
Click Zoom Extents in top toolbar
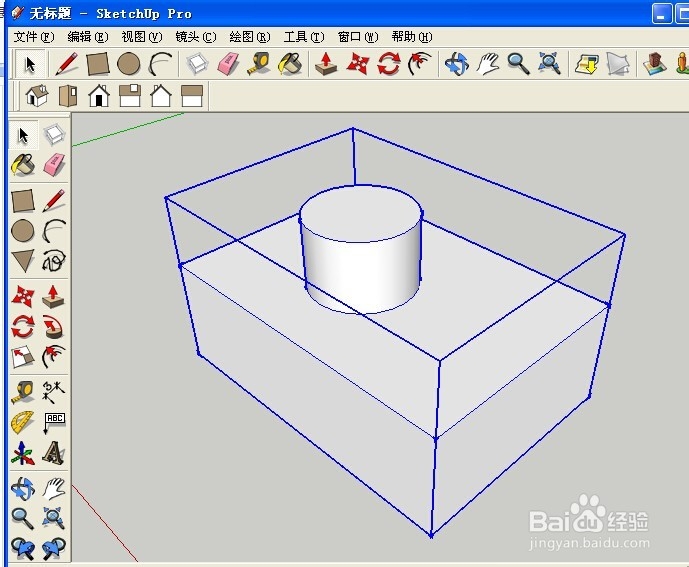click(549, 64)
